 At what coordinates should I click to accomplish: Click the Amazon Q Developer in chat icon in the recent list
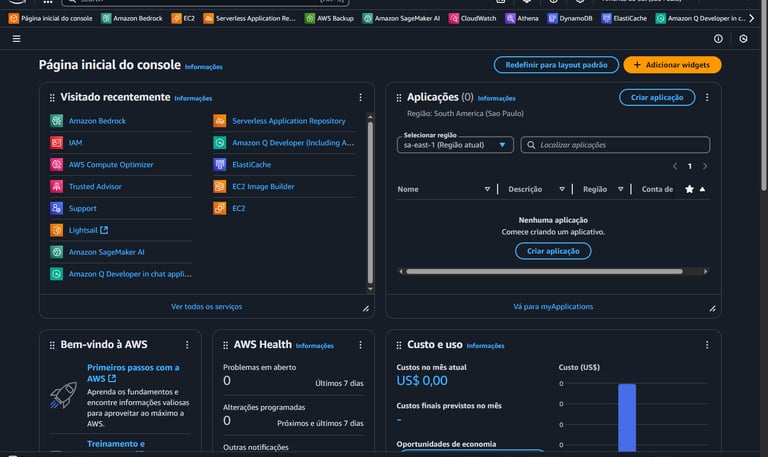pos(56,274)
